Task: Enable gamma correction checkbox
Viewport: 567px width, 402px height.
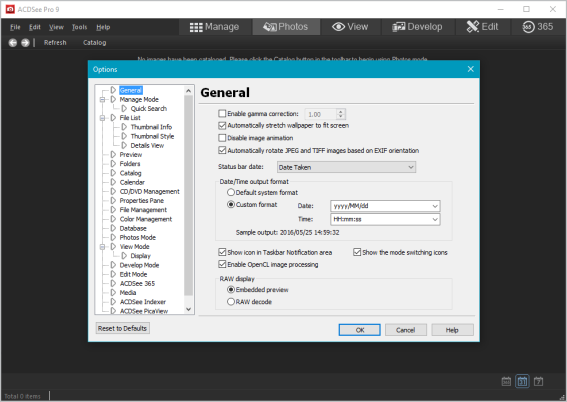Action: click(222, 114)
